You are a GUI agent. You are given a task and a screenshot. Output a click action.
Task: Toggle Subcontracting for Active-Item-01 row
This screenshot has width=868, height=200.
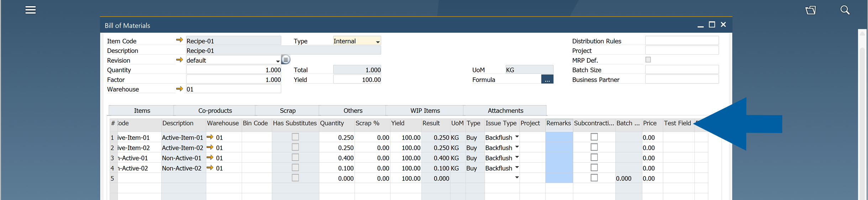(594, 137)
